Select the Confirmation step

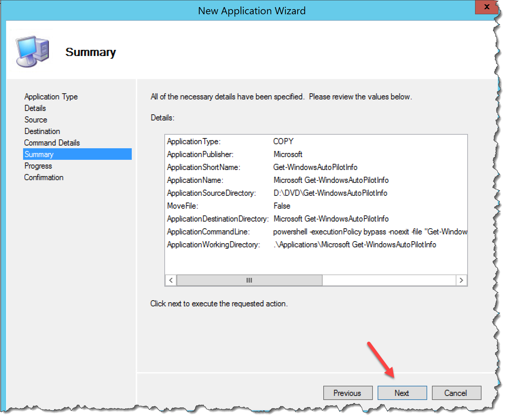pyautogui.click(x=44, y=177)
